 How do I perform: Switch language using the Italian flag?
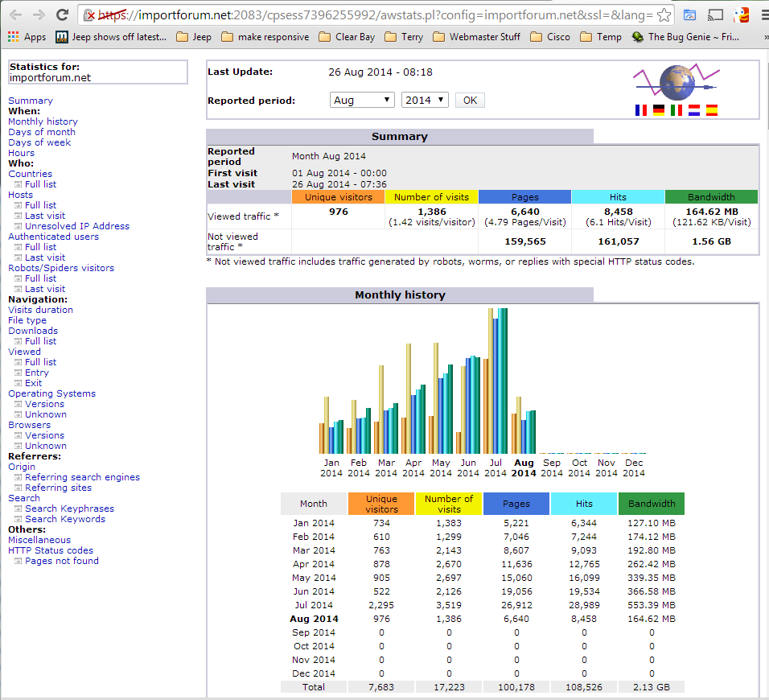676,110
